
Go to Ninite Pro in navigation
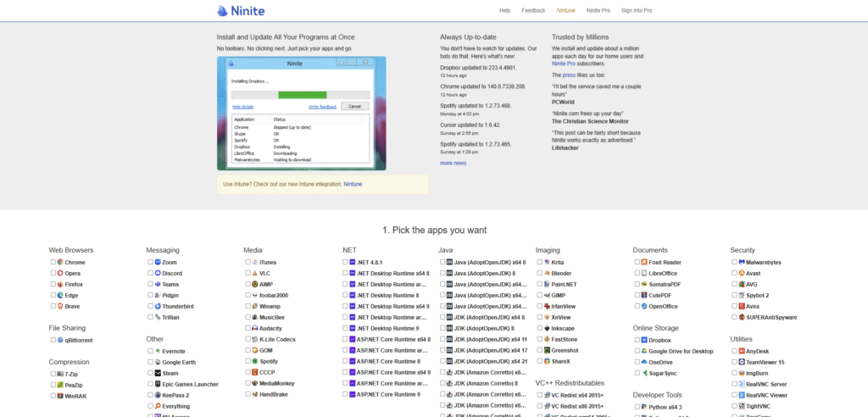[x=598, y=10]
